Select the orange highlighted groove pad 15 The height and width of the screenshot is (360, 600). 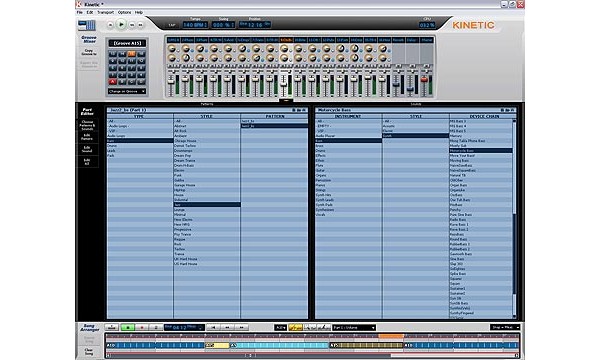[x=132, y=54]
